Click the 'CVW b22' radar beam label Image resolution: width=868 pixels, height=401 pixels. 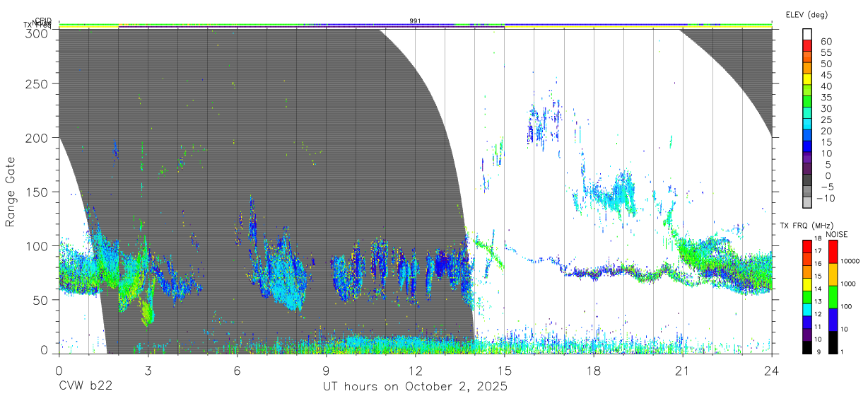(85, 386)
